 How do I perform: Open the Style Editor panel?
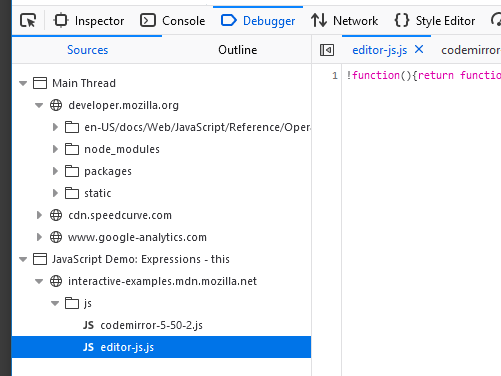(x=435, y=21)
